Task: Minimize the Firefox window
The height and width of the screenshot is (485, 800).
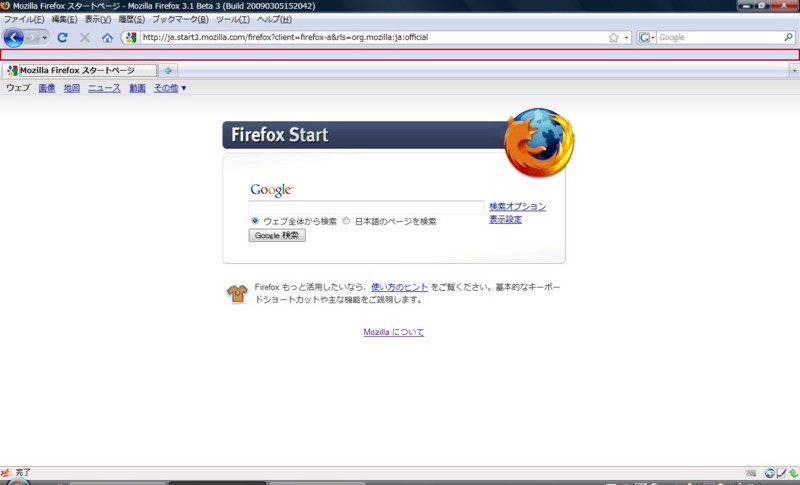Action: click(745, 5)
